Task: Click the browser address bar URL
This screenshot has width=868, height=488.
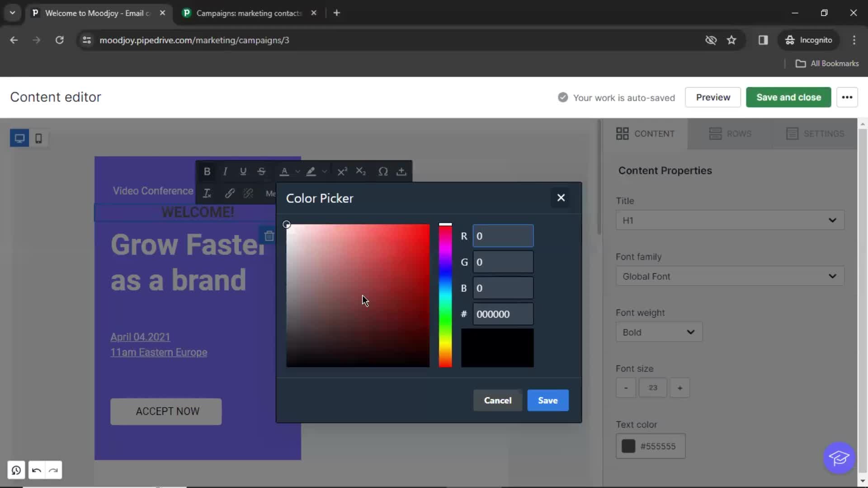Action: (194, 40)
